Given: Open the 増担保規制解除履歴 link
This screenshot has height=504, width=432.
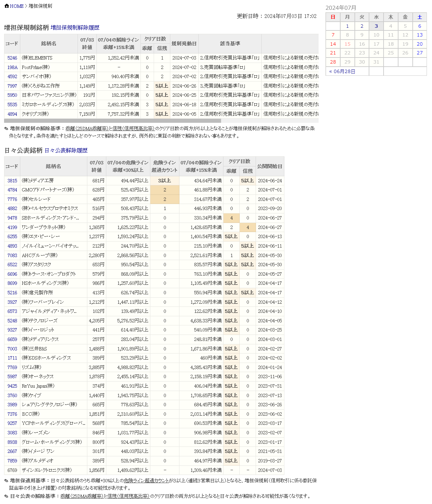Looking at the screenshot, I should tap(75, 28).
